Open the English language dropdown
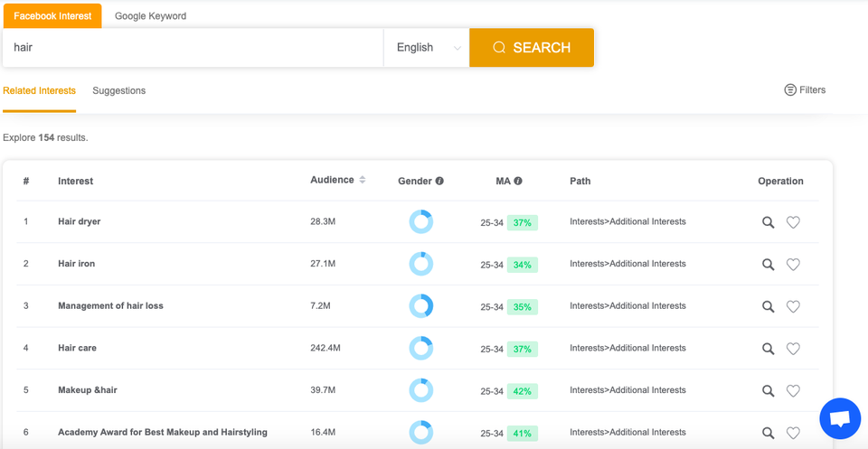 tap(427, 48)
